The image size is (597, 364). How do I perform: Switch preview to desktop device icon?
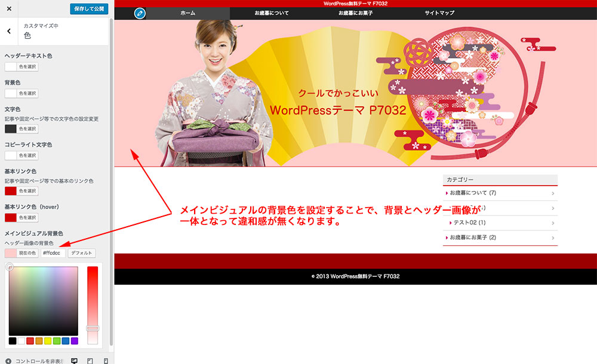[x=74, y=360]
